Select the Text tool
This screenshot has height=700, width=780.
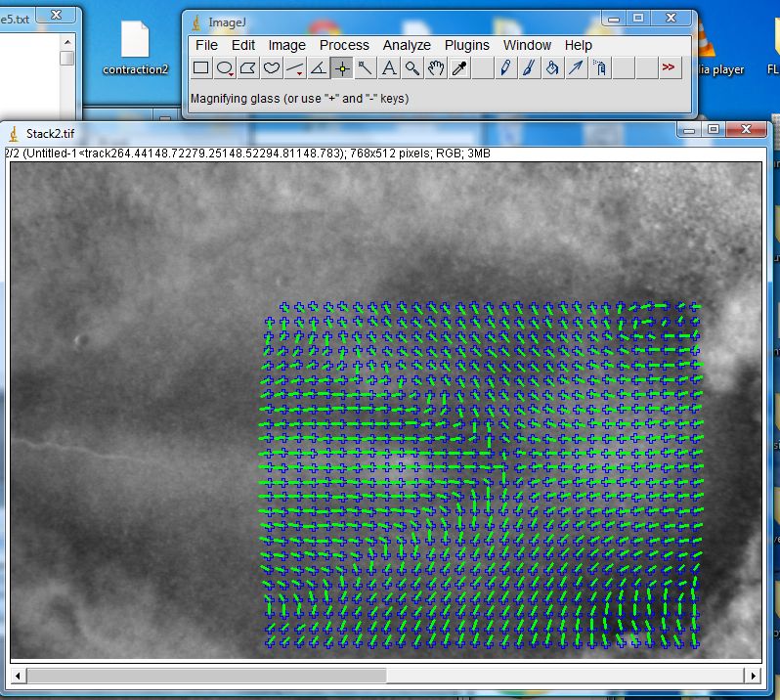click(x=388, y=67)
